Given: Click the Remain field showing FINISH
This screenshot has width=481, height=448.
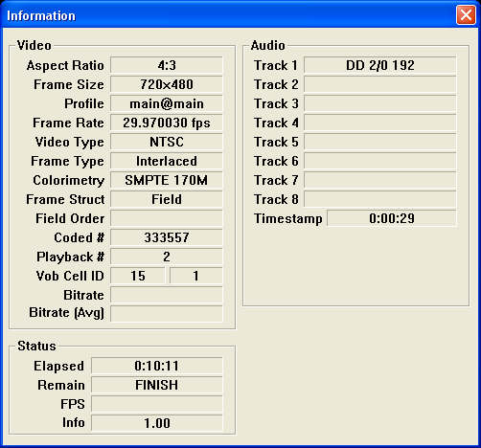Looking at the screenshot, I should pyautogui.click(x=157, y=385).
